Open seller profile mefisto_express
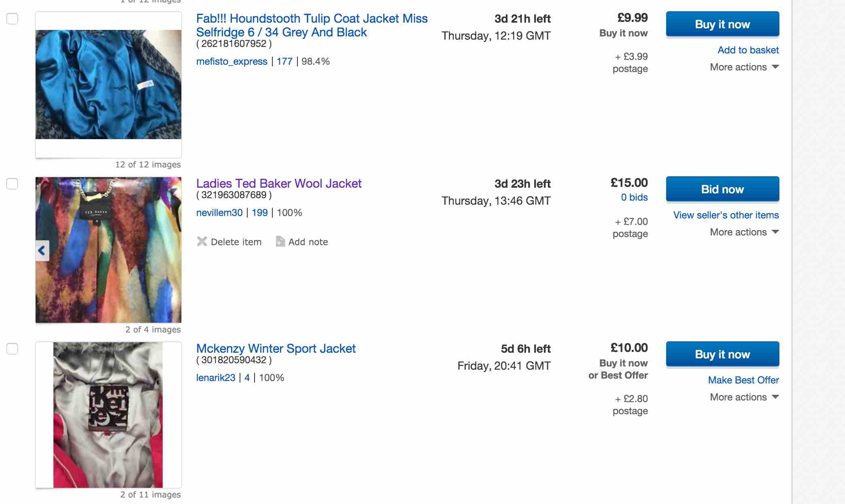845x504 pixels. 231,61
